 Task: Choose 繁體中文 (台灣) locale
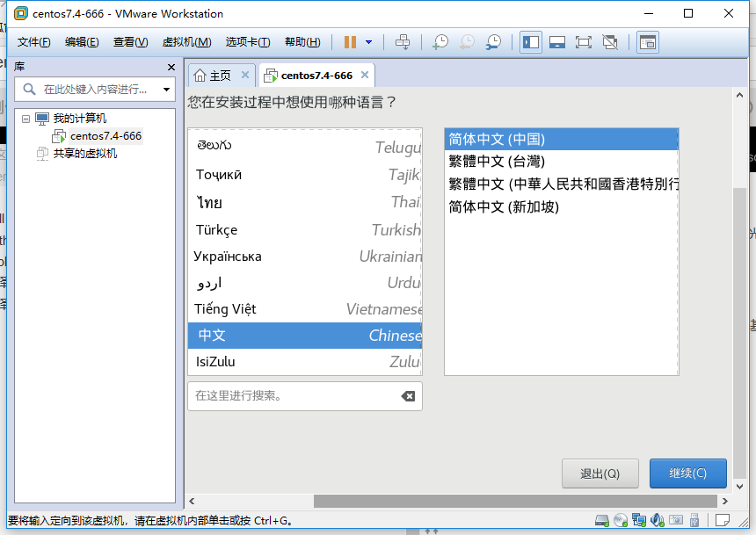point(561,162)
